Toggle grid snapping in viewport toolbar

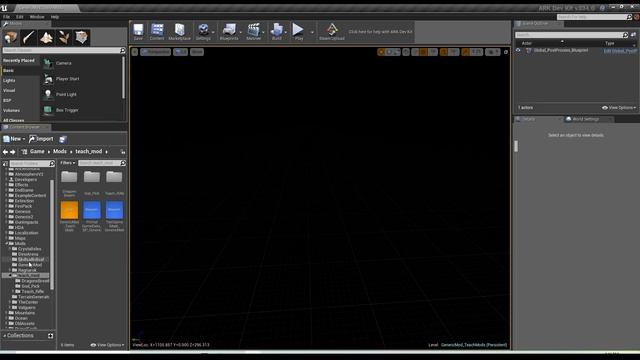click(x=423, y=52)
